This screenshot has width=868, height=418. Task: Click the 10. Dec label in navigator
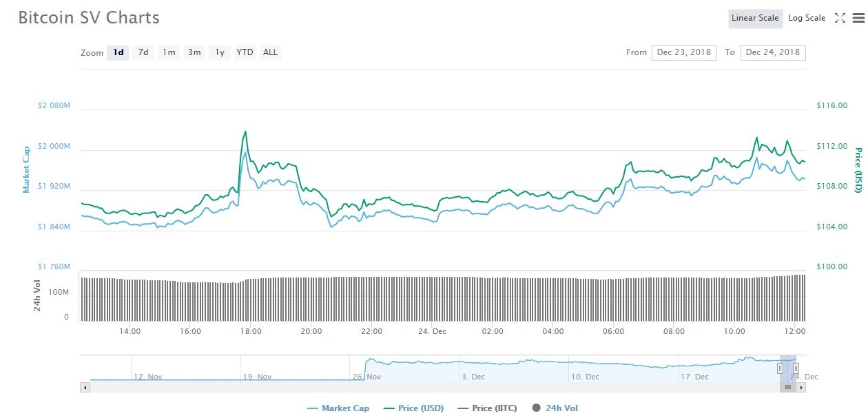tap(585, 377)
